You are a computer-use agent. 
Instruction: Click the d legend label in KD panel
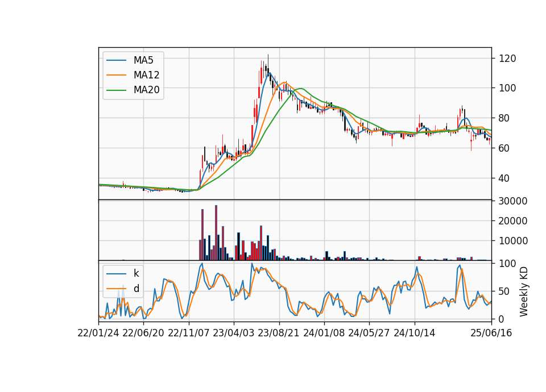click(x=136, y=289)
